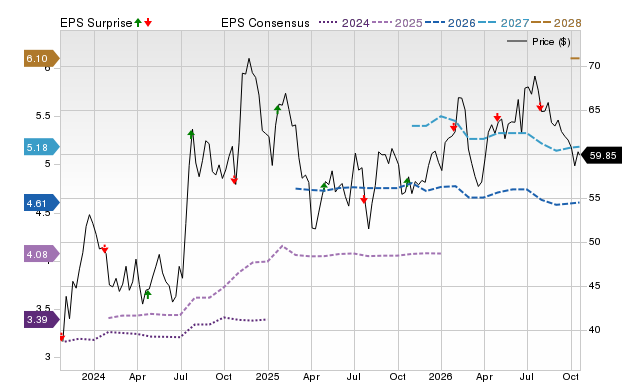Click the black 59.85 current price tag
Screen dimensions: 640x382
click(601, 155)
